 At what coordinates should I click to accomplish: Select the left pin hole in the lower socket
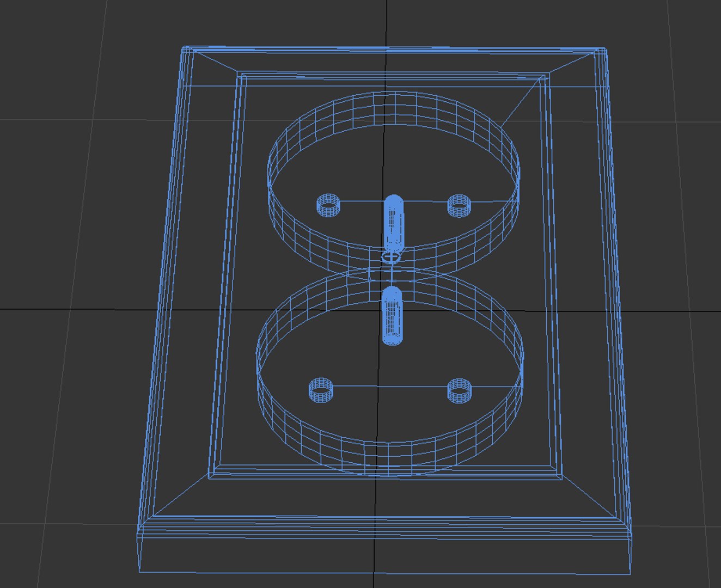(x=321, y=390)
